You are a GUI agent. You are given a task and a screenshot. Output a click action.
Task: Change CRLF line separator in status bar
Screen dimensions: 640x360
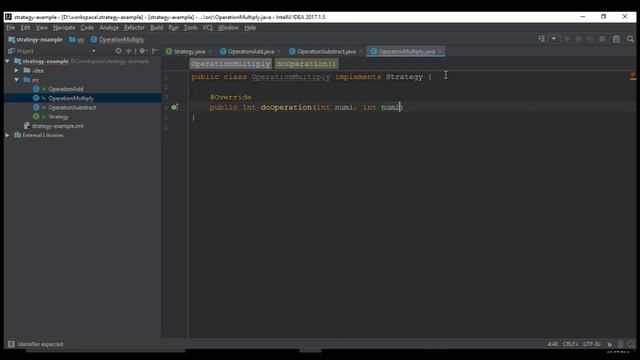coord(571,344)
